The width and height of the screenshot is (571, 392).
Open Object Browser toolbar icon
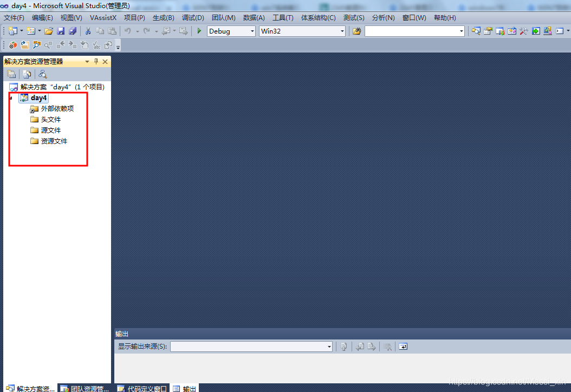coord(512,31)
